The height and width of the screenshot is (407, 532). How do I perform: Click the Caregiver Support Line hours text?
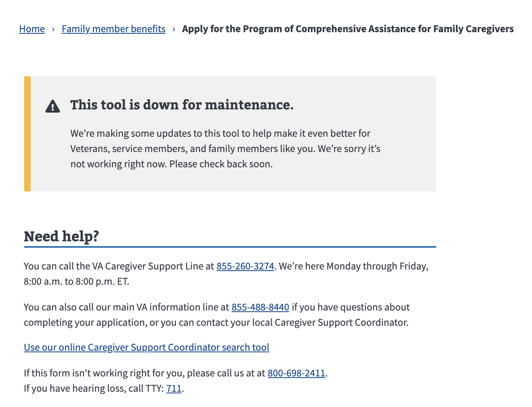click(76, 281)
